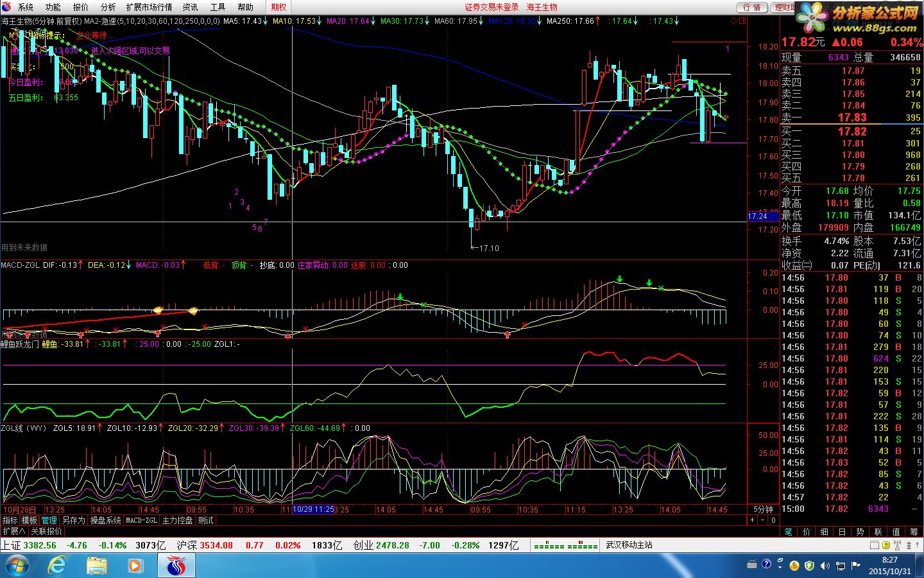Select the MACD-ZGL indicator tab

coord(142,520)
